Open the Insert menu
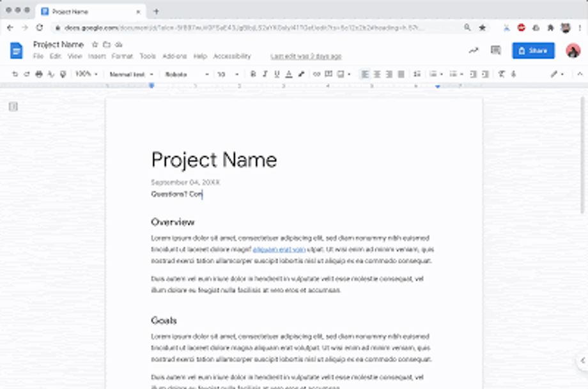Viewport: 588px width, 389px height. pyautogui.click(x=97, y=56)
